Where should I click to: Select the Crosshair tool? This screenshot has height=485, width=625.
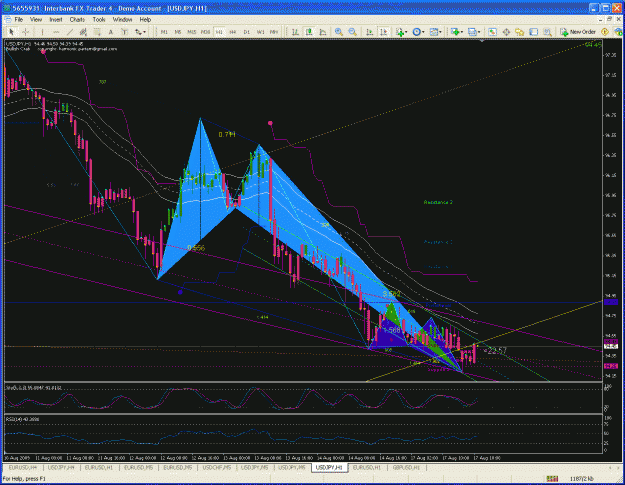(x=26, y=32)
